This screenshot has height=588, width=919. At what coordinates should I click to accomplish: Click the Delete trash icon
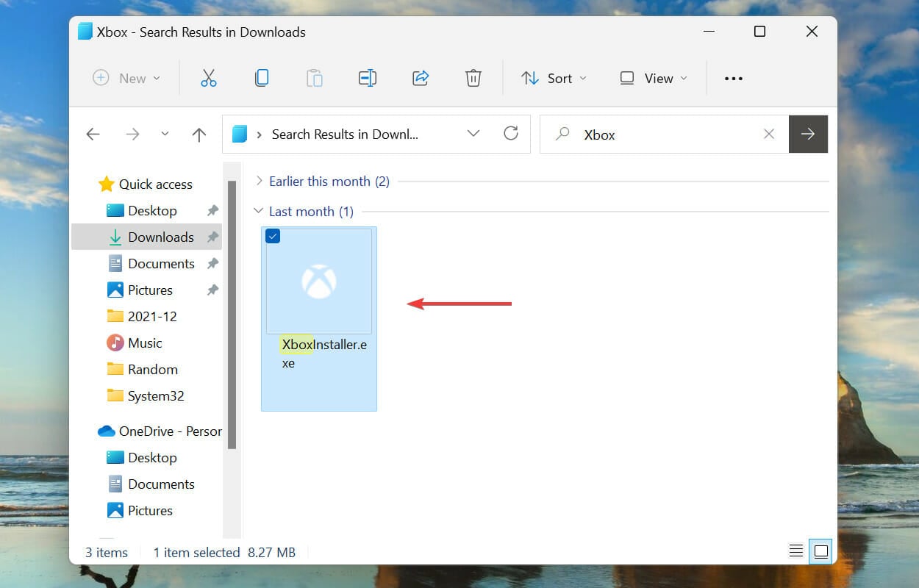473,78
